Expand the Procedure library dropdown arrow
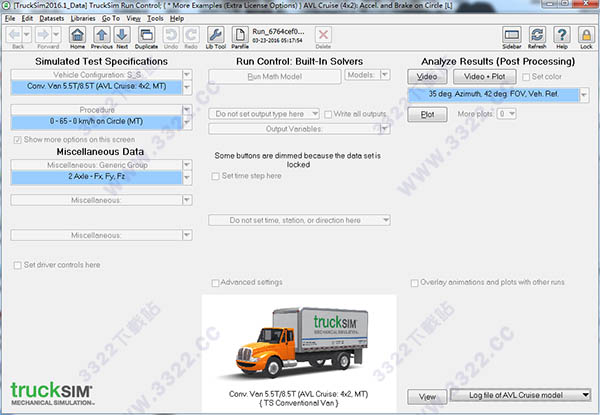600x415 pixels. tap(187, 110)
